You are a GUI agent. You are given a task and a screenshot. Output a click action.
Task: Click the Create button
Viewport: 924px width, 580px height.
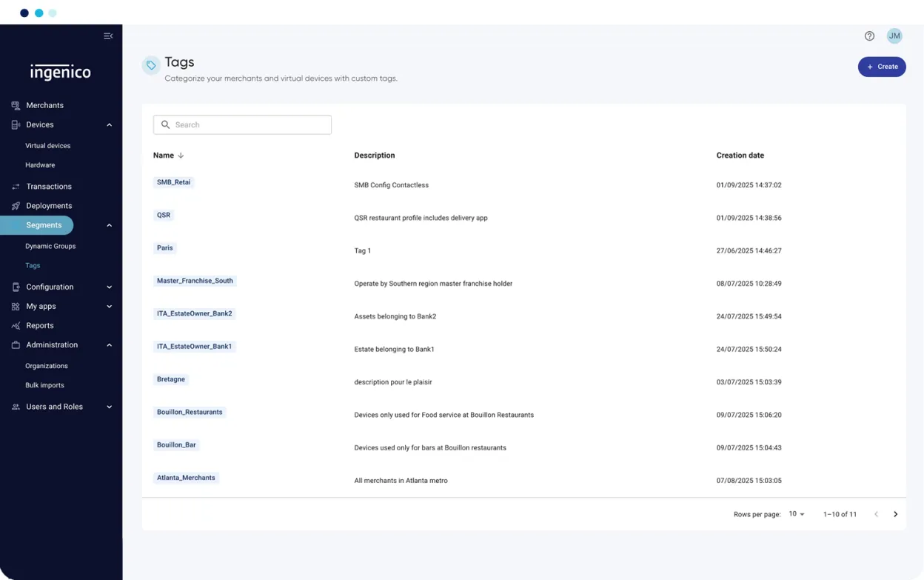click(881, 67)
